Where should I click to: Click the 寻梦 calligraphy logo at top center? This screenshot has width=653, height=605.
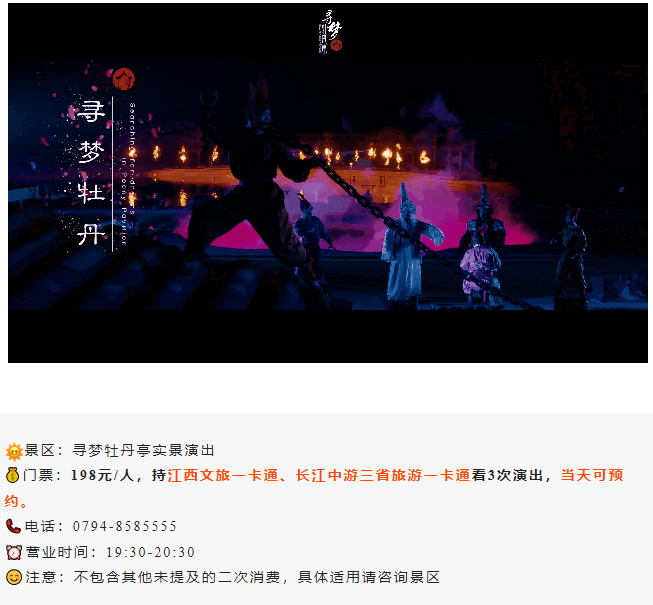coord(330,32)
